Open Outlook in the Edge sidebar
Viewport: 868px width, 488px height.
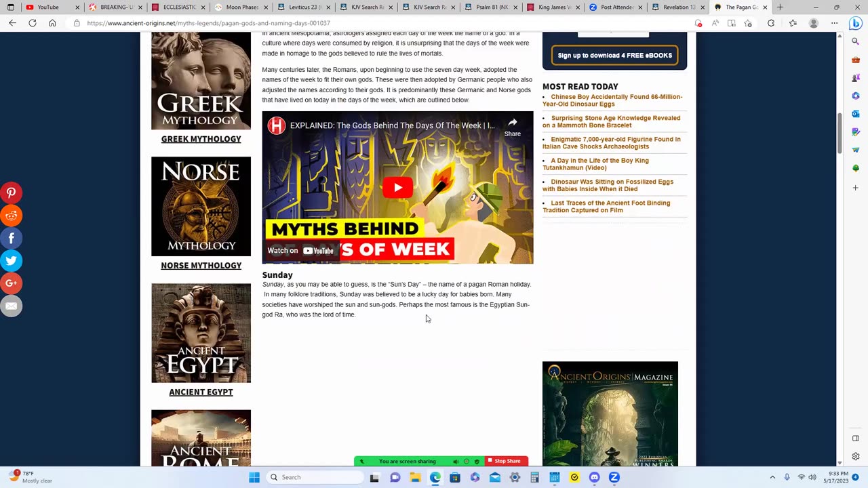pyautogui.click(x=856, y=114)
